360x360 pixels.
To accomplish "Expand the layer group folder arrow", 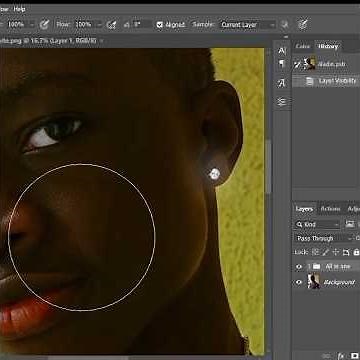I will pos(309,266).
